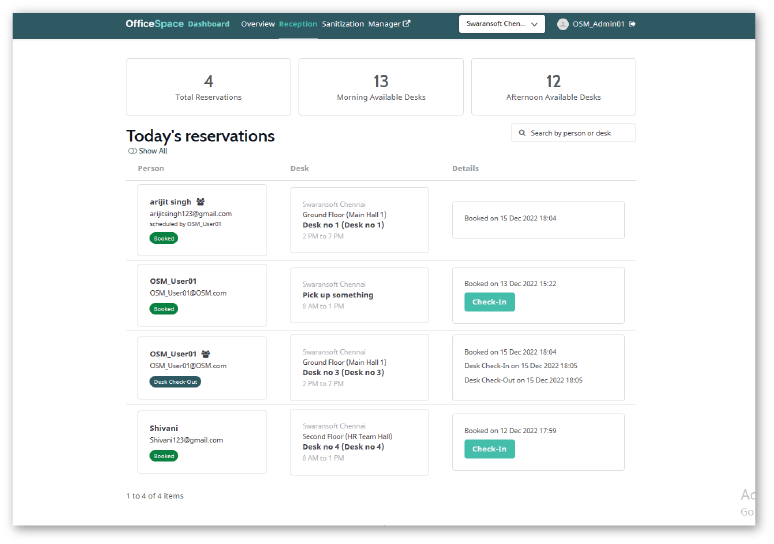
Task: Click the group icon next to OSM_User01
Action: (205, 354)
